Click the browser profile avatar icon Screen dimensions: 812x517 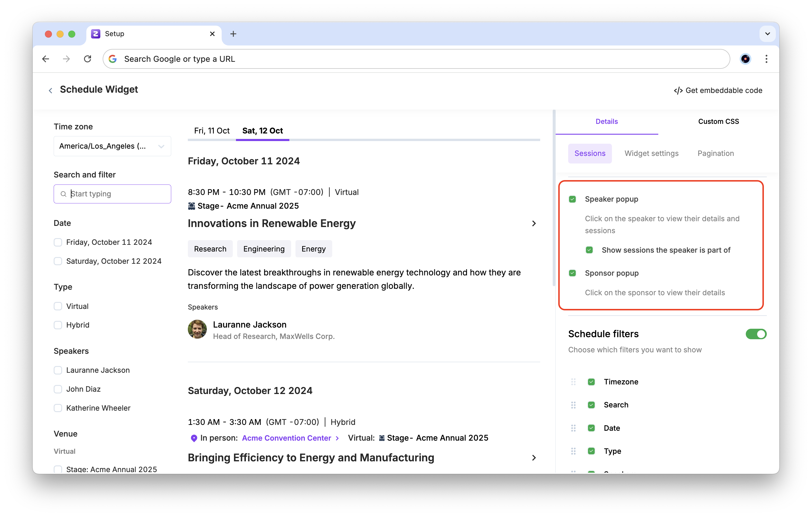[745, 59]
